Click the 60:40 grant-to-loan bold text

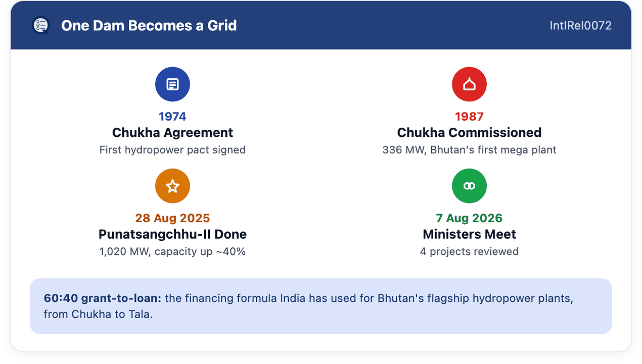(103, 298)
